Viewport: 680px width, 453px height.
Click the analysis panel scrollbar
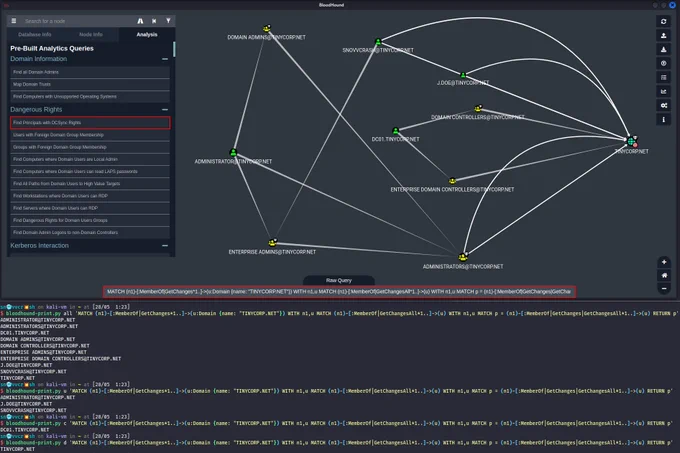(174, 49)
